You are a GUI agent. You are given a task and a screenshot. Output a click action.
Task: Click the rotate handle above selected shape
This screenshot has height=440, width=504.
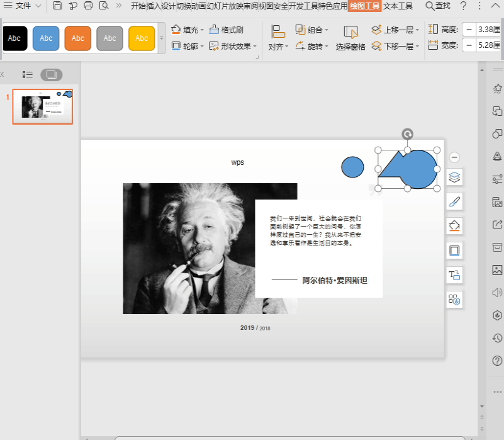click(x=407, y=134)
